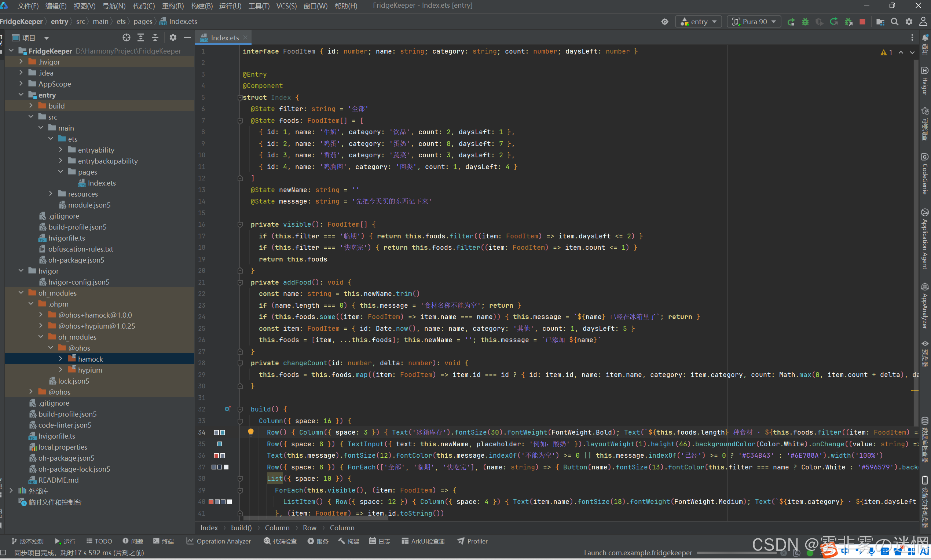
Task: Click the warning indicator showing 1
Action: pyautogui.click(x=887, y=52)
